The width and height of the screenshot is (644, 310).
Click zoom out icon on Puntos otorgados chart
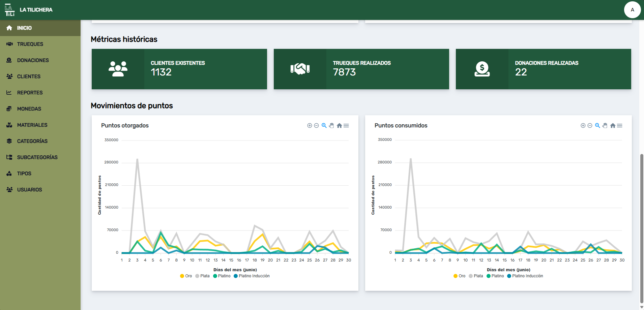316,126
